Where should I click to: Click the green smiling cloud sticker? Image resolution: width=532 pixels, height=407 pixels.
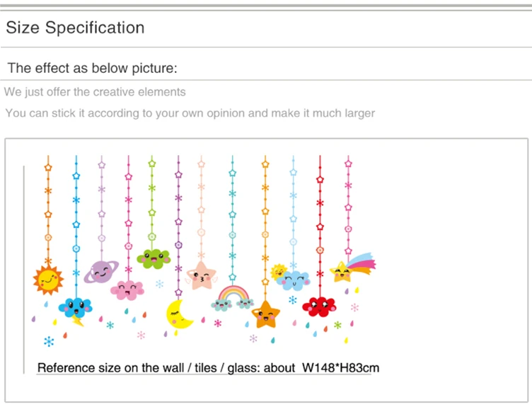click(x=154, y=259)
